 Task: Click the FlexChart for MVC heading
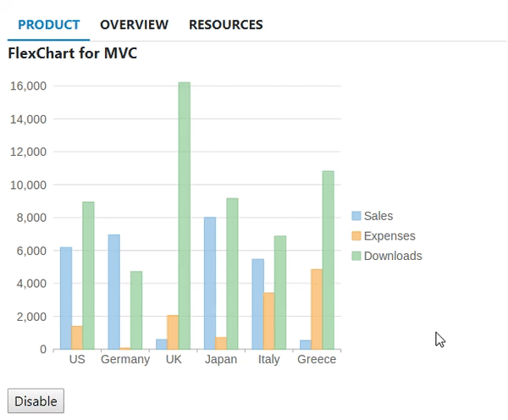pyautogui.click(x=72, y=54)
